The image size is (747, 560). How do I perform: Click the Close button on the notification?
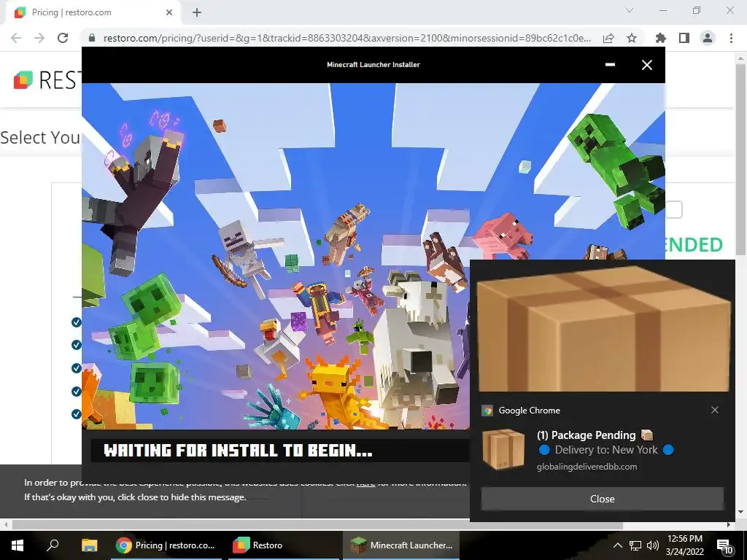(602, 499)
